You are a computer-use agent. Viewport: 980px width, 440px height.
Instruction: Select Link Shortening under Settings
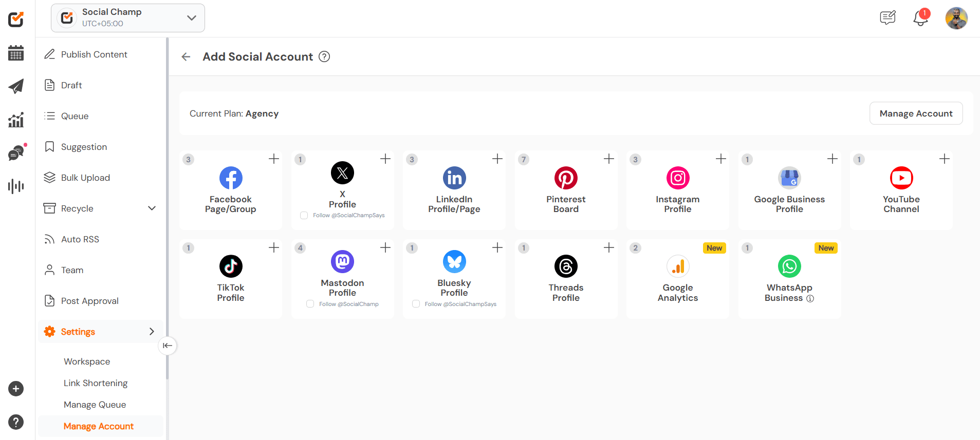96,383
